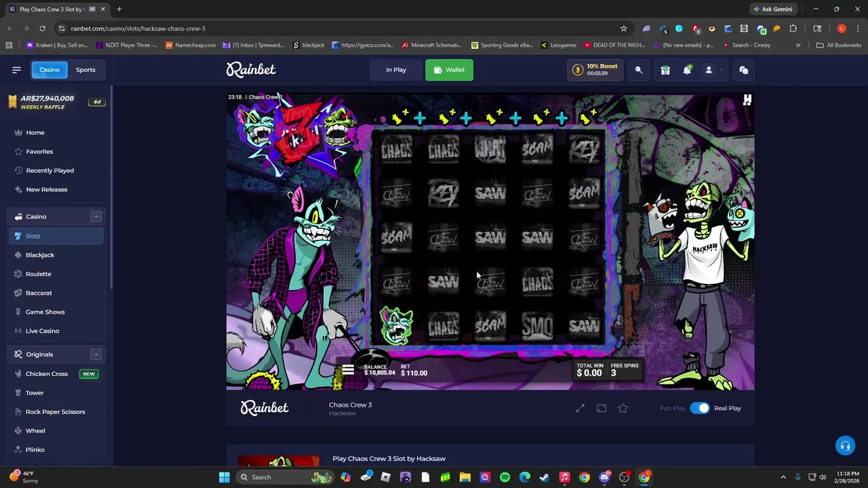Show hidden system tray icons
The width and height of the screenshot is (868, 488).
783,477
